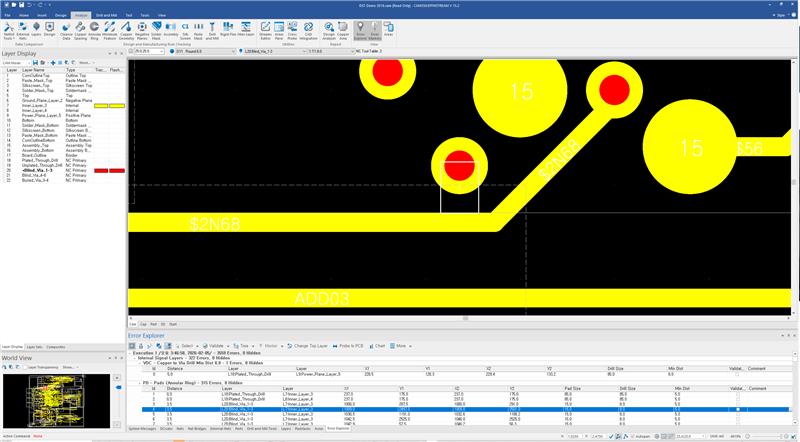
Task: Launch the Solder Mask check
Action: (157, 31)
